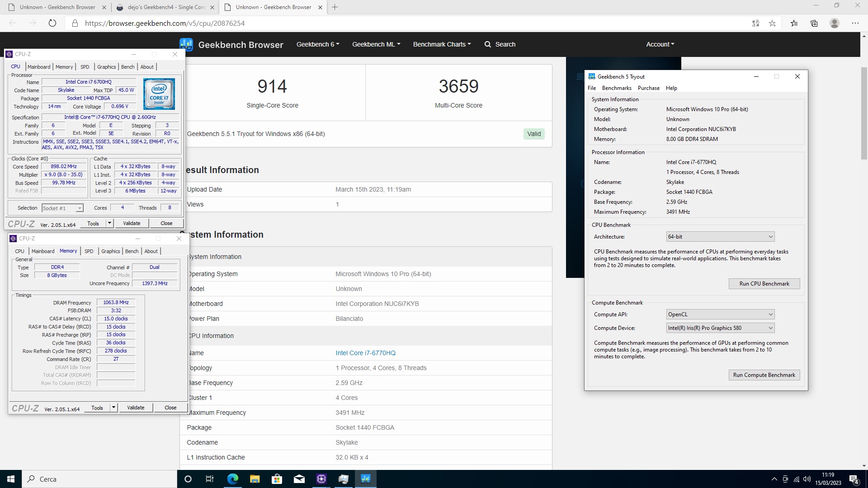Switch to Graphics tab in lower CPU-Z window
868x488 pixels.
point(110,251)
